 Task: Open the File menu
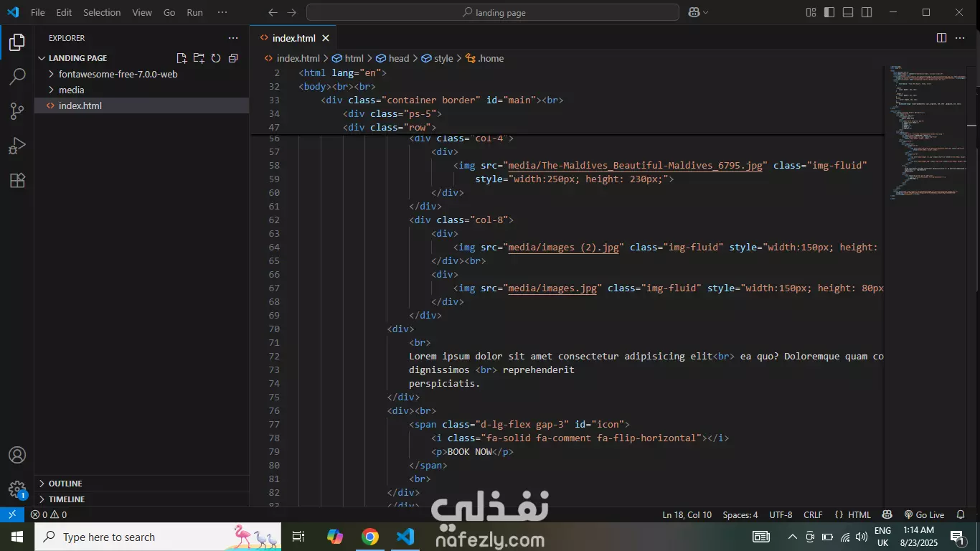pos(37,12)
